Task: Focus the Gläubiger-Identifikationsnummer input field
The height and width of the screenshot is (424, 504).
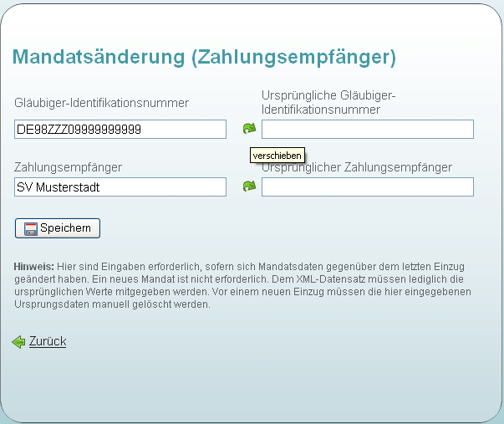Action: click(120, 129)
